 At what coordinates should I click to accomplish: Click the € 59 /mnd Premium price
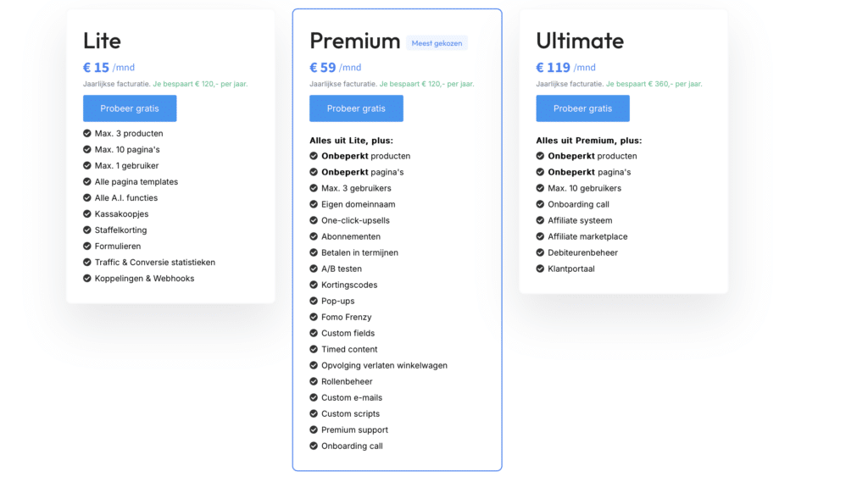click(335, 68)
